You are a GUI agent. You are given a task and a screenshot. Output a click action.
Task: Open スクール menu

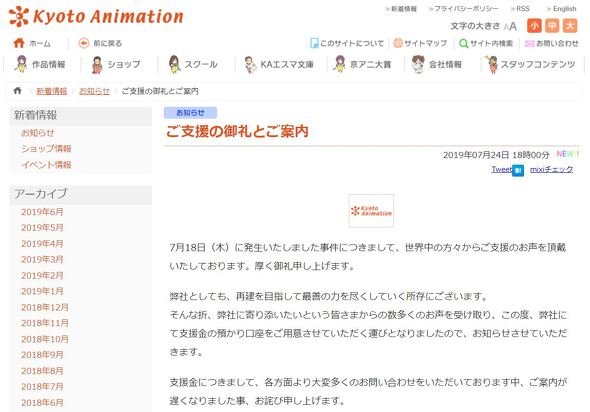point(193,64)
